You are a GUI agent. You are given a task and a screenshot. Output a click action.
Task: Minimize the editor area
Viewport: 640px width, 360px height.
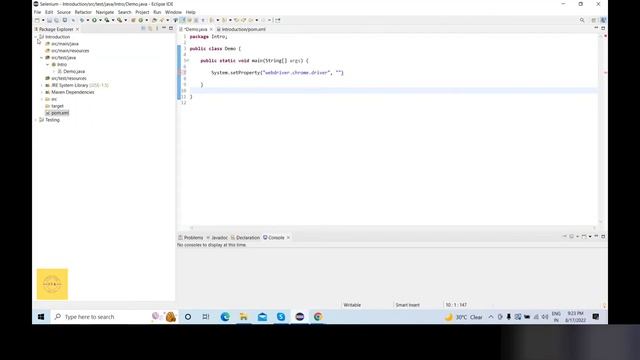(x=596, y=28)
